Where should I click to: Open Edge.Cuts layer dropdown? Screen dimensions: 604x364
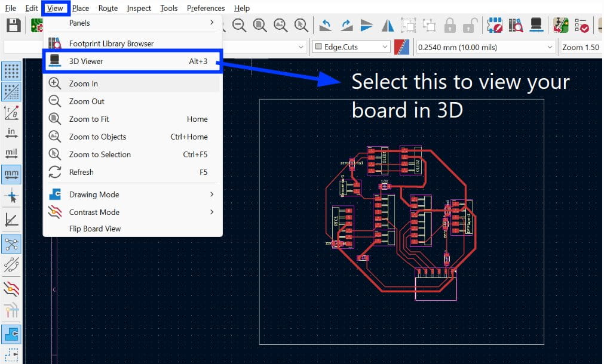pyautogui.click(x=351, y=47)
